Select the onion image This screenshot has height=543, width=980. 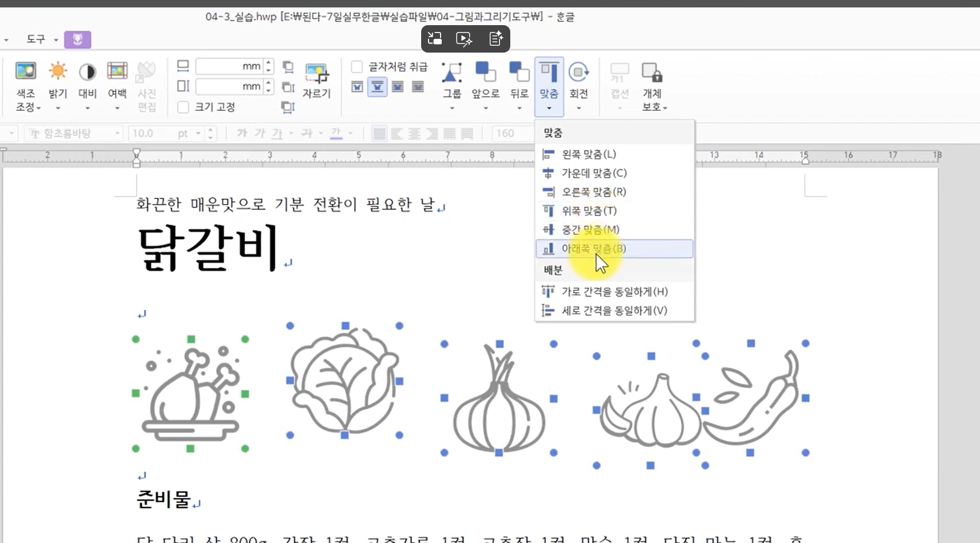click(x=499, y=398)
